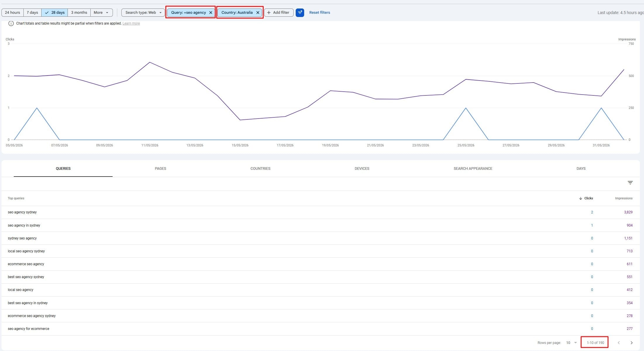The width and height of the screenshot is (644, 351).
Task: Open the table filter rows icon
Action: [x=630, y=183]
